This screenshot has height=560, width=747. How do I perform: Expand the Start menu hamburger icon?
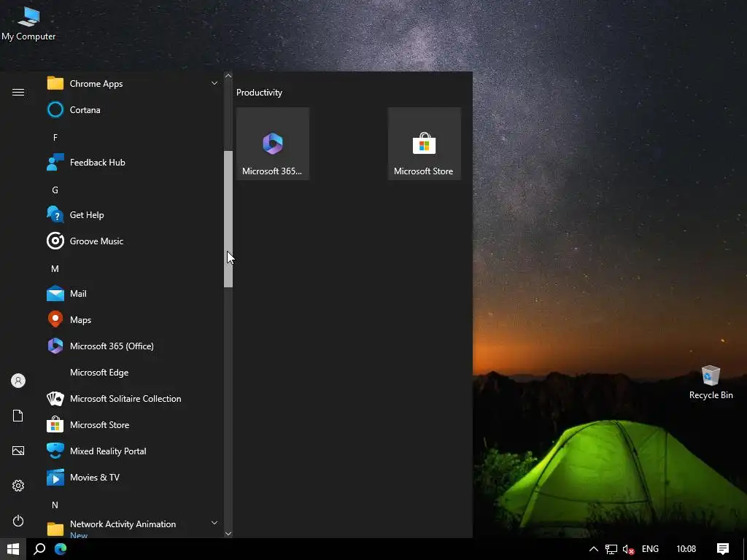pos(18,93)
